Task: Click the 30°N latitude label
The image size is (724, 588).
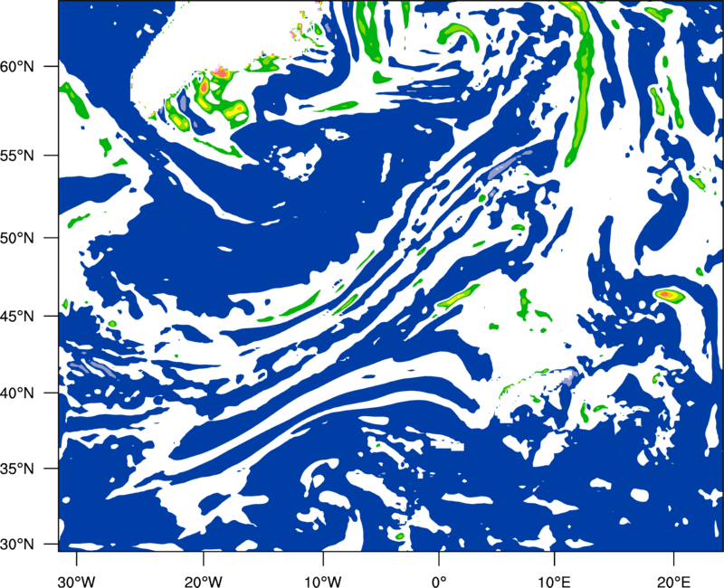Action: (17, 545)
